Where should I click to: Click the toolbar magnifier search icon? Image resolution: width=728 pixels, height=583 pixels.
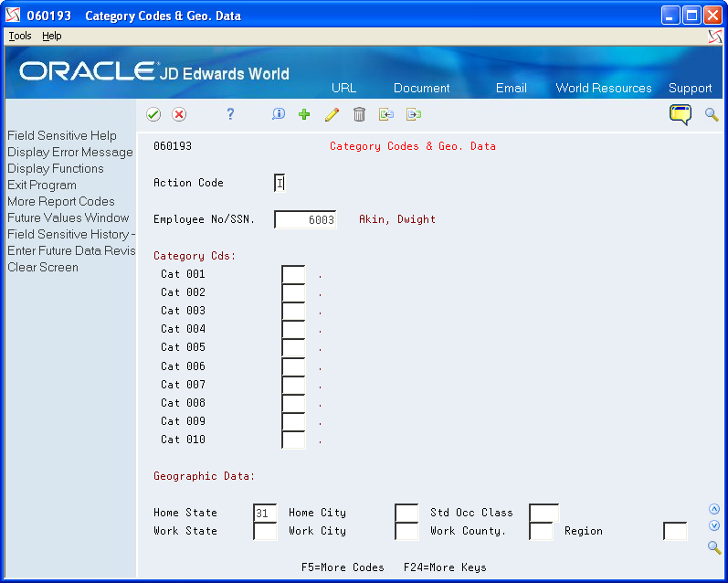pos(712,114)
